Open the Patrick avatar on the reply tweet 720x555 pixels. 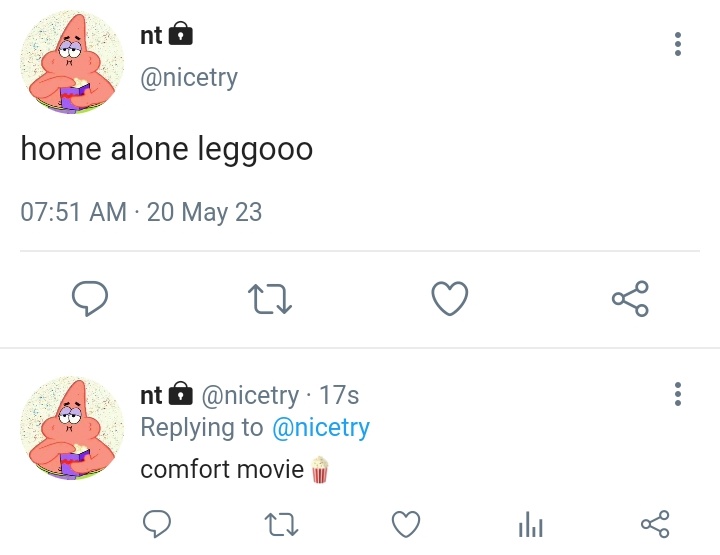(72, 428)
